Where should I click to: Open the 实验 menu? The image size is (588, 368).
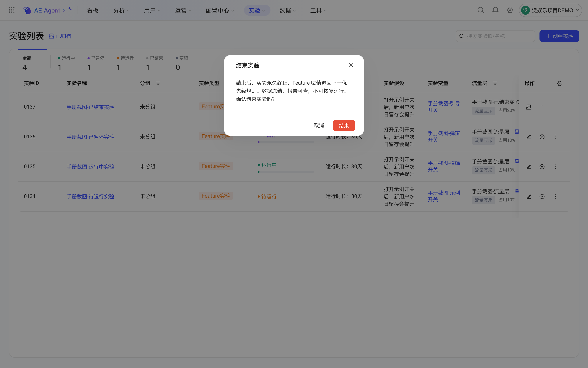(x=257, y=10)
